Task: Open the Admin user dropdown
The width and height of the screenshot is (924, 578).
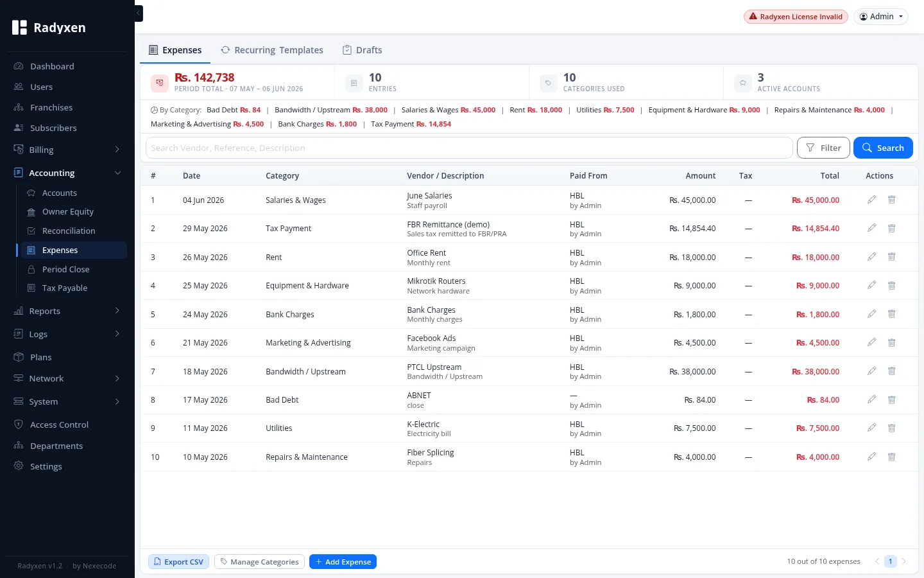Action: [880, 17]
